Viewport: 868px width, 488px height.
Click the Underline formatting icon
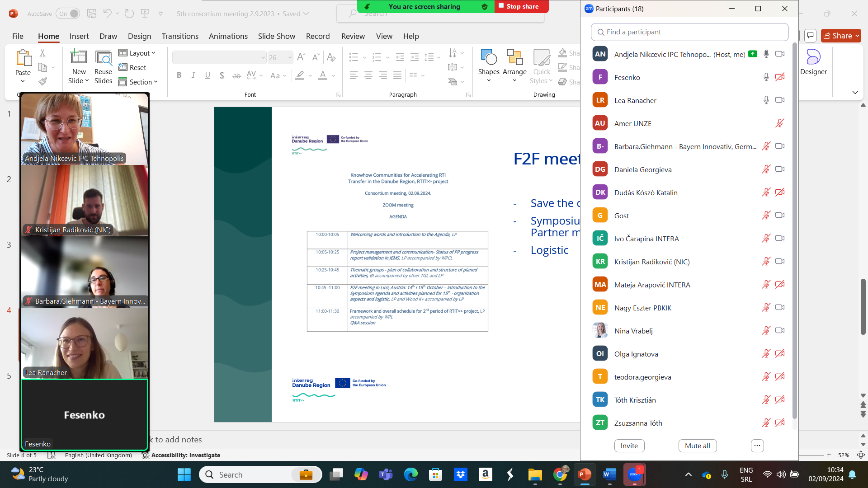pyautogui.click(x=207, y=75)
